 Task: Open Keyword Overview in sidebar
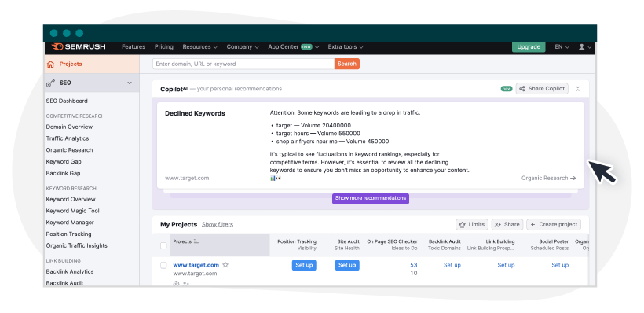[x=71, y=199]
